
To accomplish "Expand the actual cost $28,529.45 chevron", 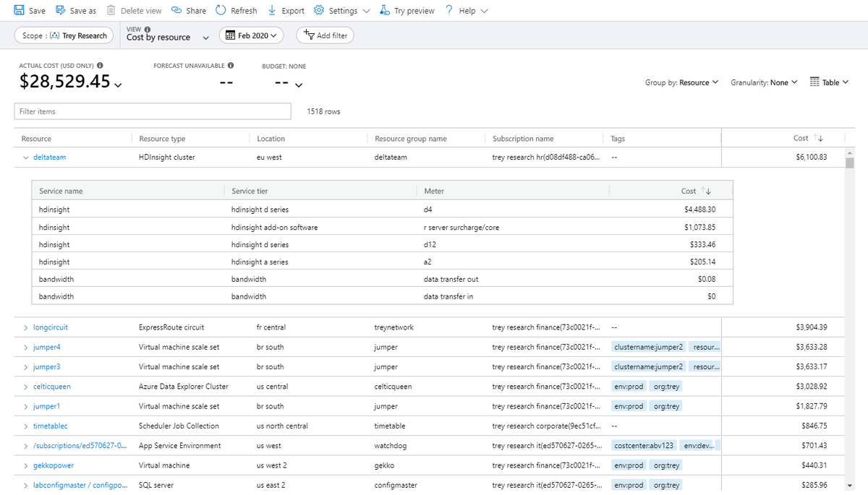I will tap(118, 85).
